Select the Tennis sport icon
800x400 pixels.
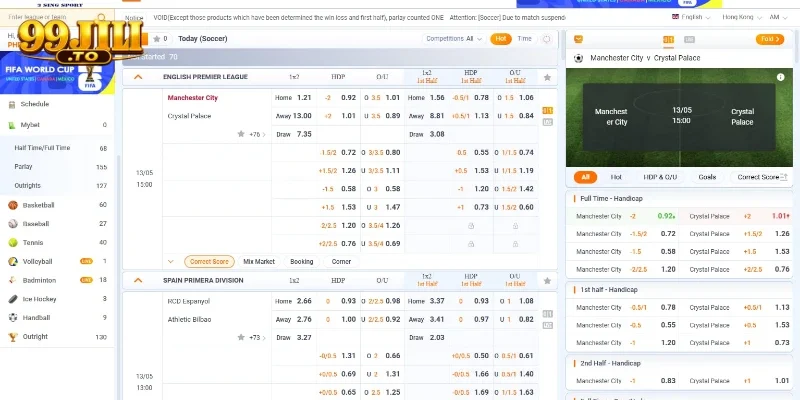13,243
